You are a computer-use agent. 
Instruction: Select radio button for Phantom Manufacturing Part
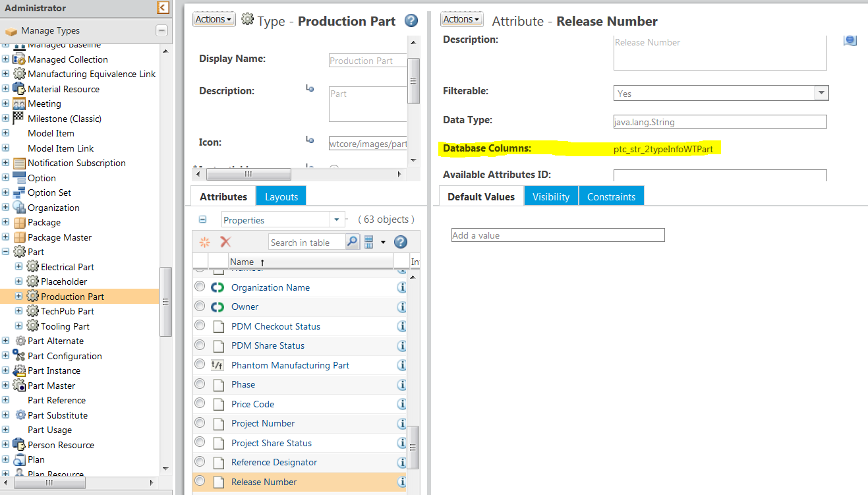pyautogui.click(x=200, y=364)
